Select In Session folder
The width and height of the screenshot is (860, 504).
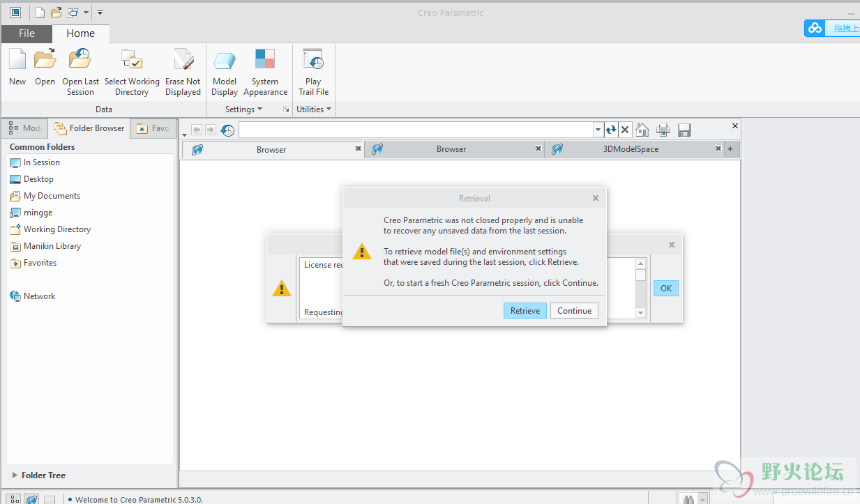35,162
